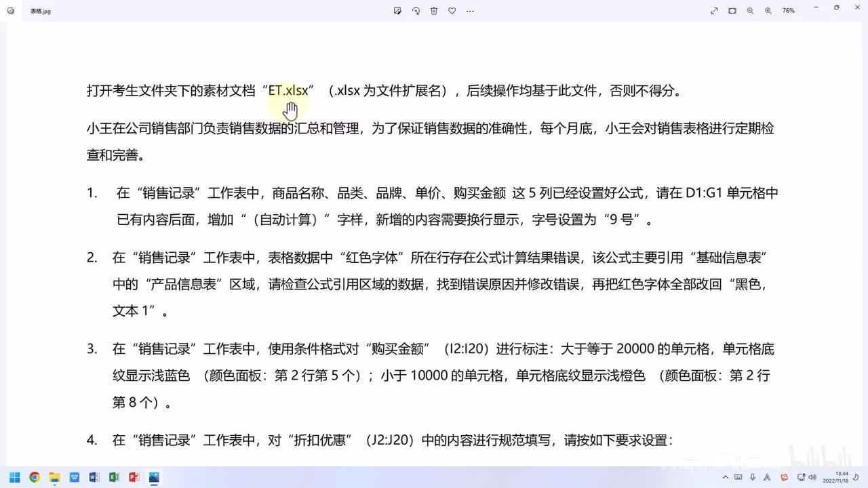Viewport: 868px width, 488px height.
Task: Open the Photos app home icon
Action: [x=10, y=11]
